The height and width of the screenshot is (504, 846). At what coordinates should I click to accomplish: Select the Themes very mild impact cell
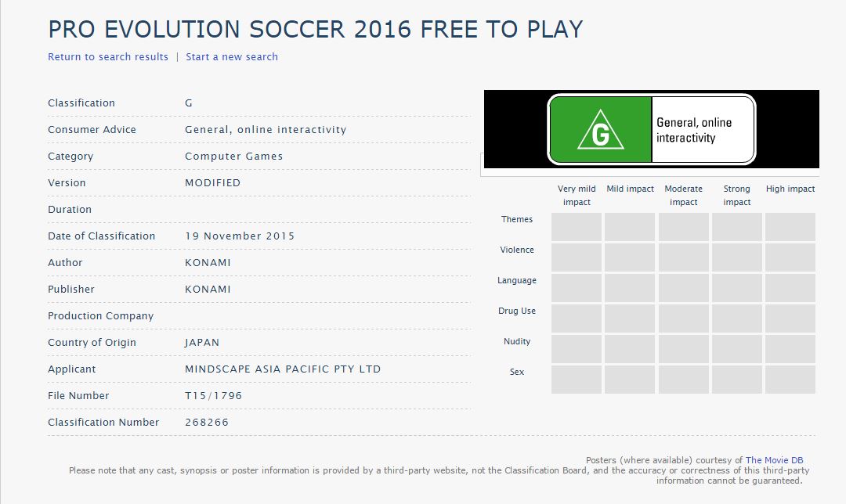[x=577, y=227]
